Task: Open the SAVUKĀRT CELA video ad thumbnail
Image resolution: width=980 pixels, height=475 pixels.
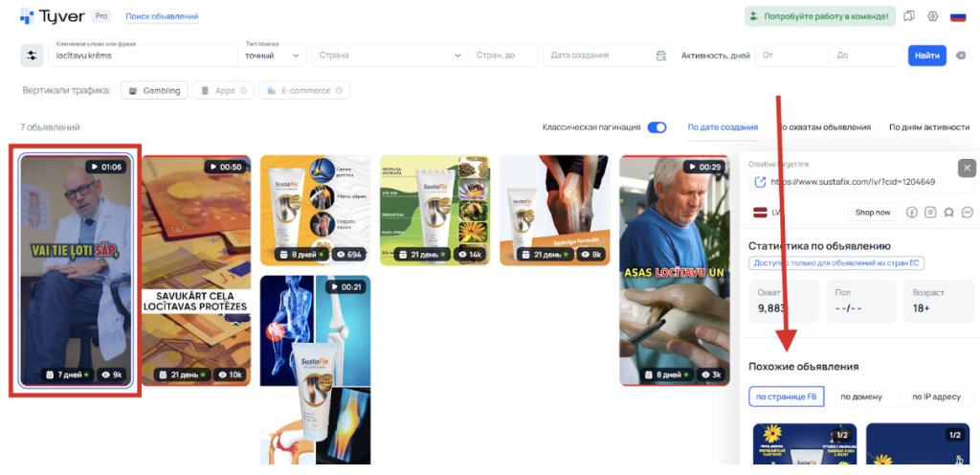Action: point(196,268)
